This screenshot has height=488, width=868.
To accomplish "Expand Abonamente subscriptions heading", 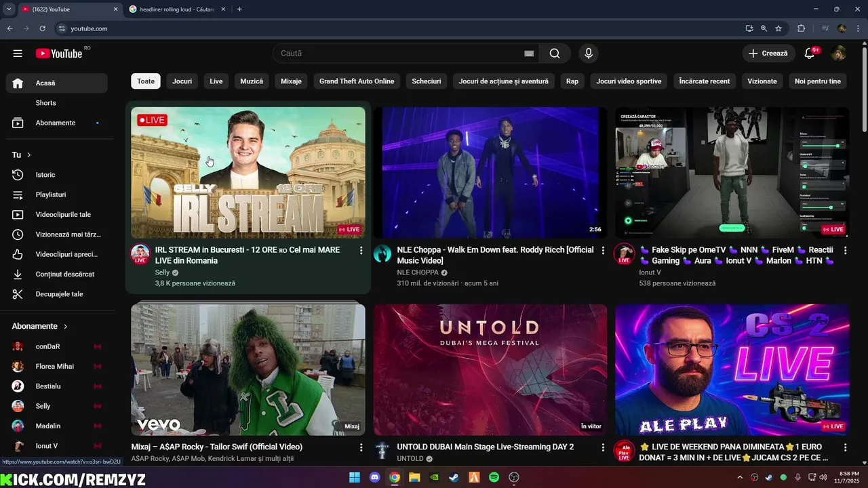I will (40, 326).
